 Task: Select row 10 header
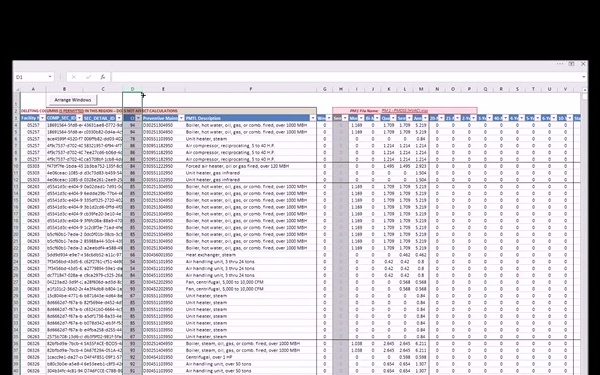[16, 166]
